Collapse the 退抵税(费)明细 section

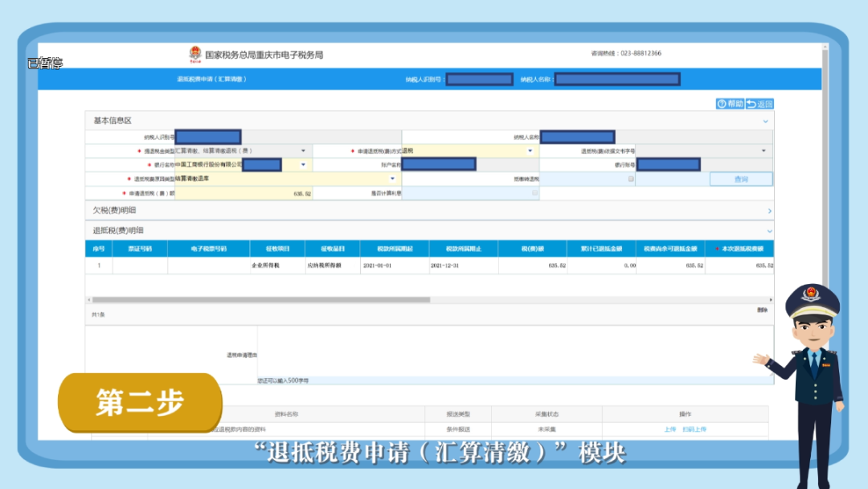(x=768, y=231)
